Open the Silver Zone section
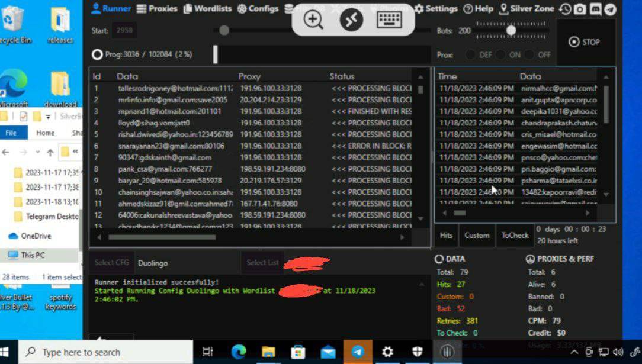This screenshot has height=364, width=642. pyautogui.click(x=527, y=9)
